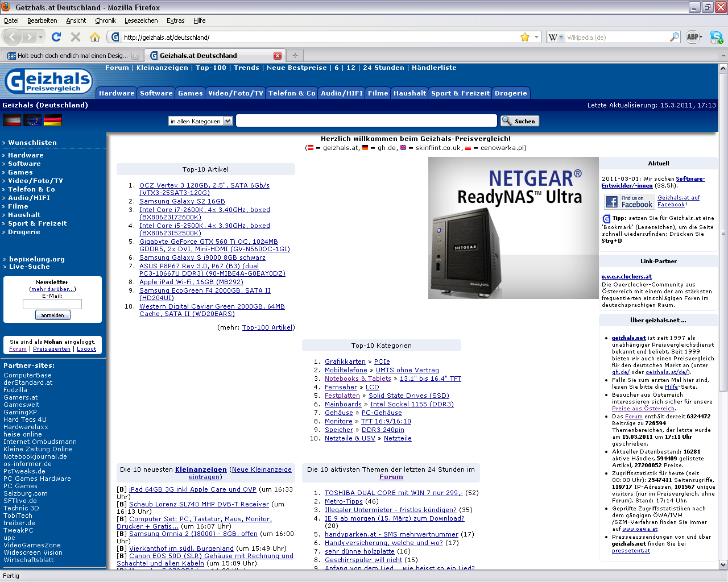Open the heise online partner link
Screen dimensions: 728x582
pos(23,434)
